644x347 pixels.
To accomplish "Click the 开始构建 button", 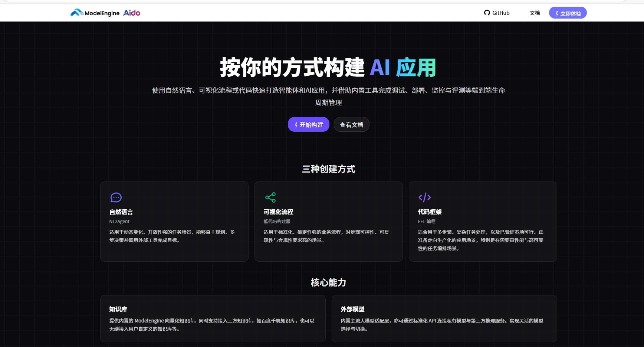I will 308,124.
